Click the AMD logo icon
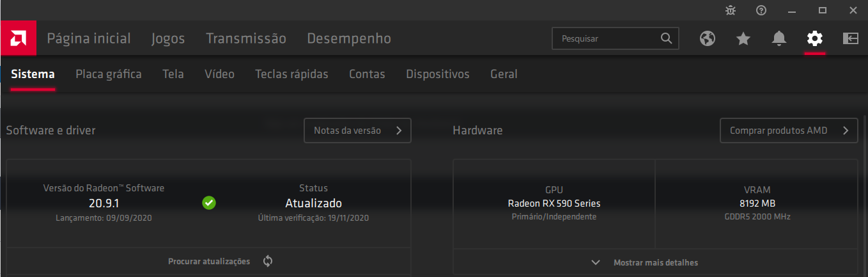 (18, 38)
